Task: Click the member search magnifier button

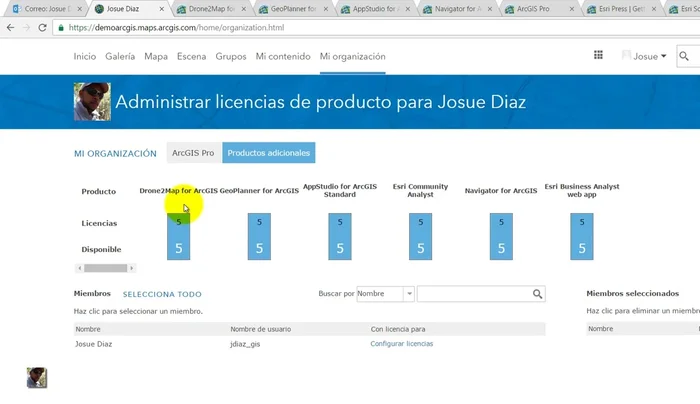Action: click(x=538, y=294)
